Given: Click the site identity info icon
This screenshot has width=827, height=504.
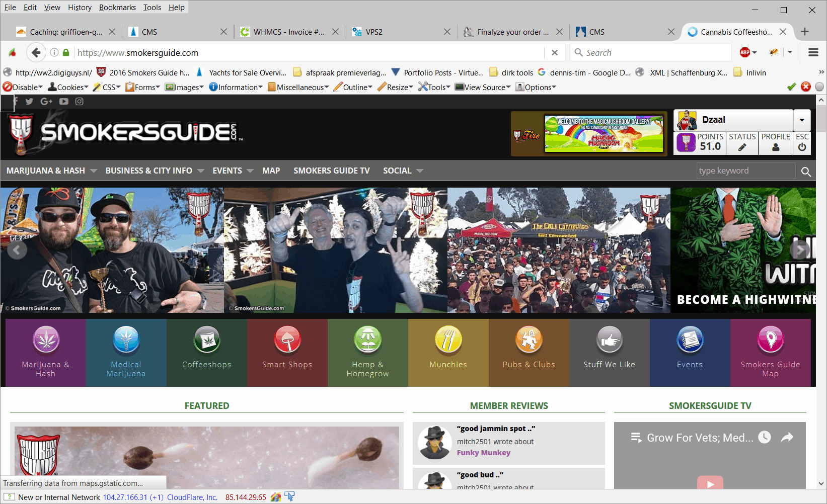Looking at the screenshot, I should pos(54,52).
